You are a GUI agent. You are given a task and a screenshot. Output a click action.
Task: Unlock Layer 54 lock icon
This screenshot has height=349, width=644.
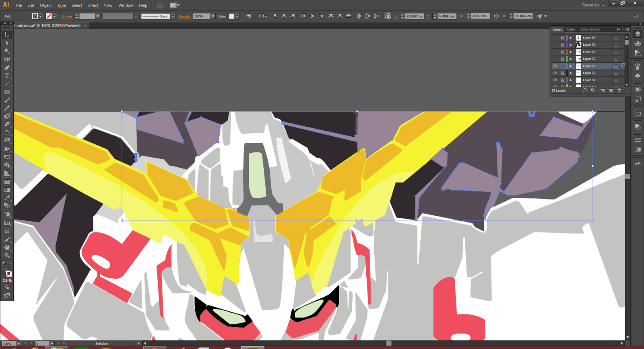[562, 52]
